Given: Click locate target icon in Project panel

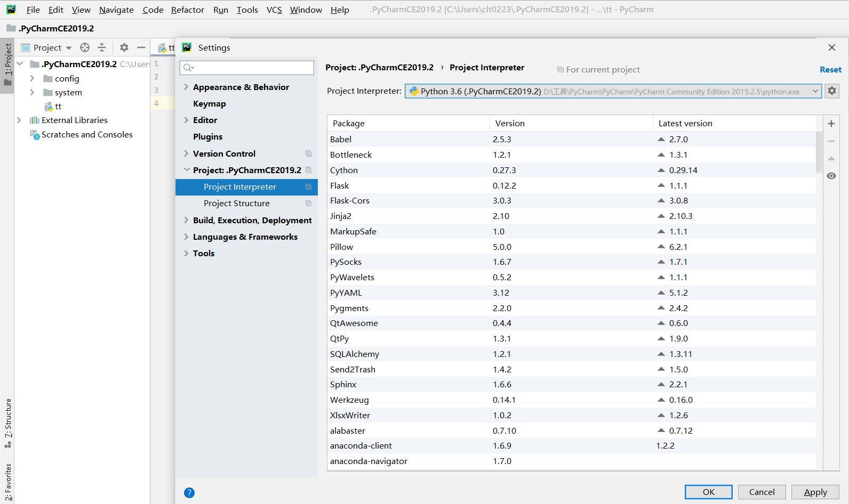Looking at the screenshot, I should [85, 47].
